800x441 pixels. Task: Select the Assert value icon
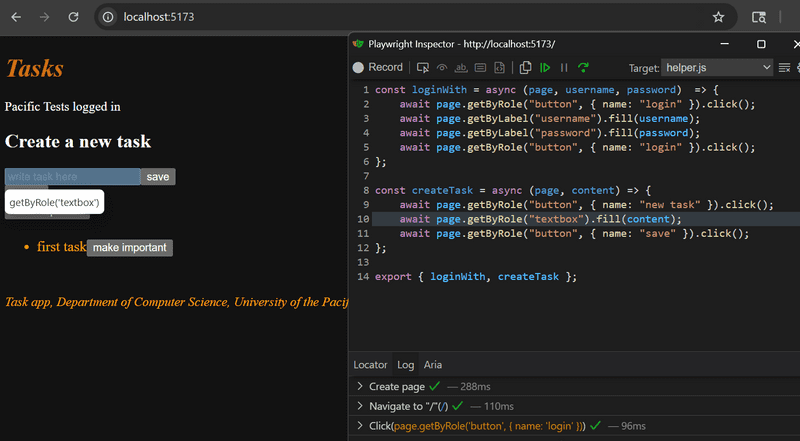point(480,67)
